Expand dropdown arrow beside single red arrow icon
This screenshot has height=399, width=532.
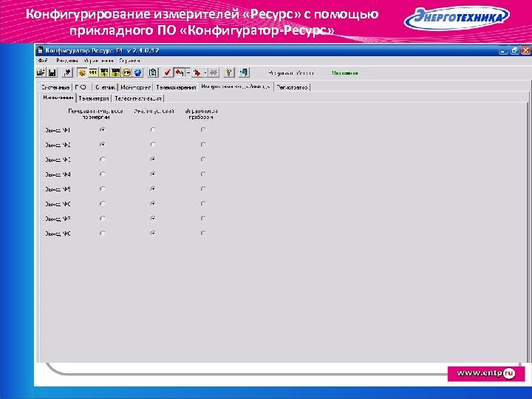(205, 72)
